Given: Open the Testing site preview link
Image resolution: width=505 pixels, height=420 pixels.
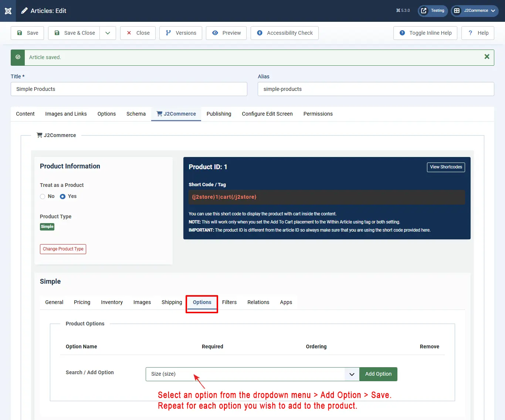Looking at the screenshot, I should [433, 11].
